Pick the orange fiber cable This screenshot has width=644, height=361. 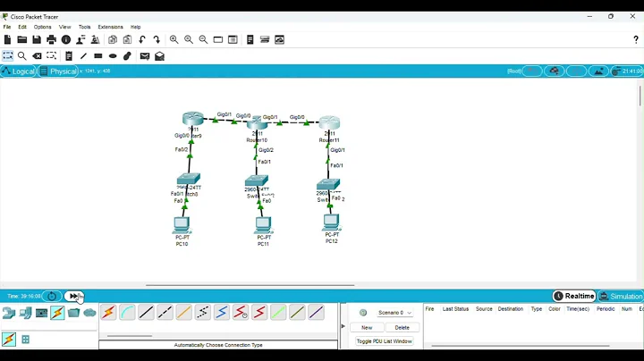click(x=184, y=313)
